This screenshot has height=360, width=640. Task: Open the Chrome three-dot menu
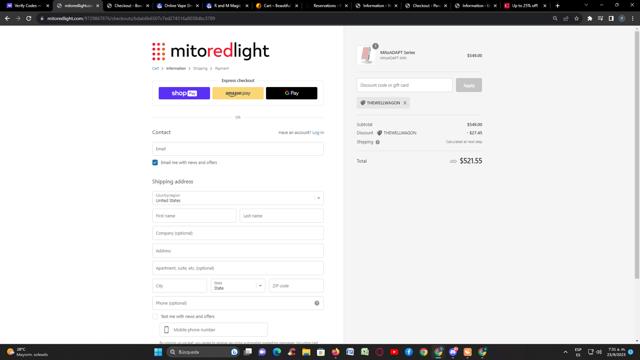coord(633,18)
